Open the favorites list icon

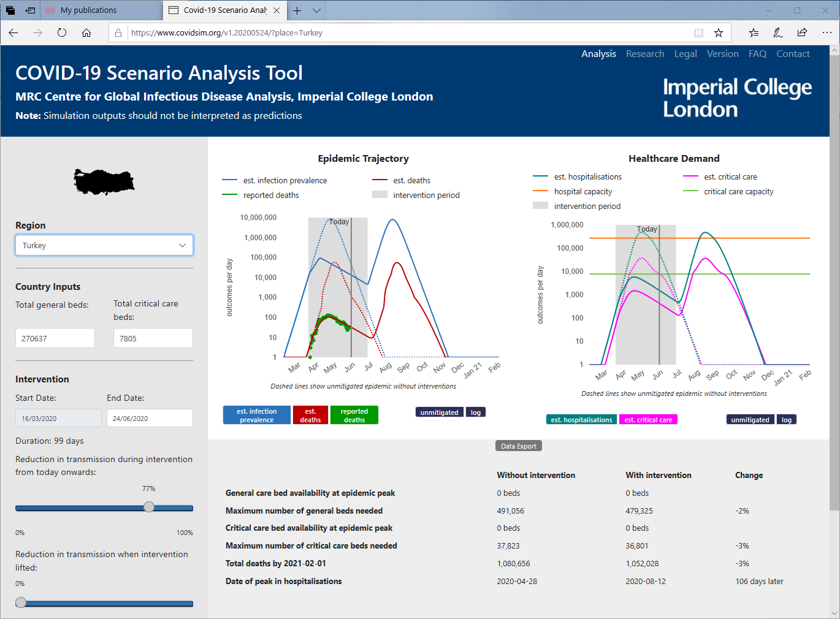click(754, 33)
